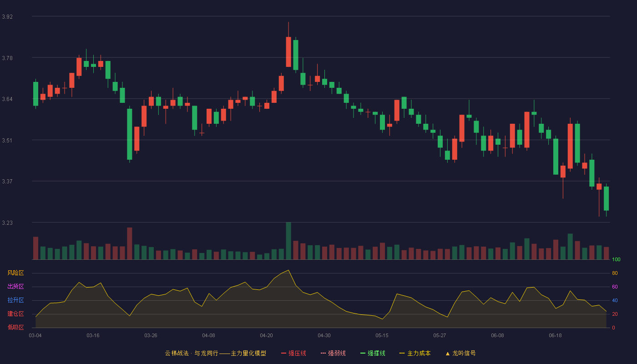
Task: Select the 低吸区 zone label
Action: (15, 327)
